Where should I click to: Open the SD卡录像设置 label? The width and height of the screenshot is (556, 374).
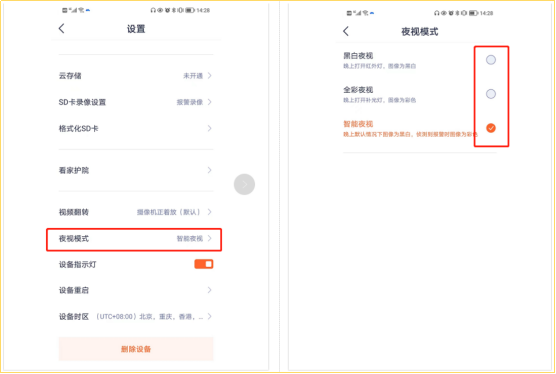82,102
